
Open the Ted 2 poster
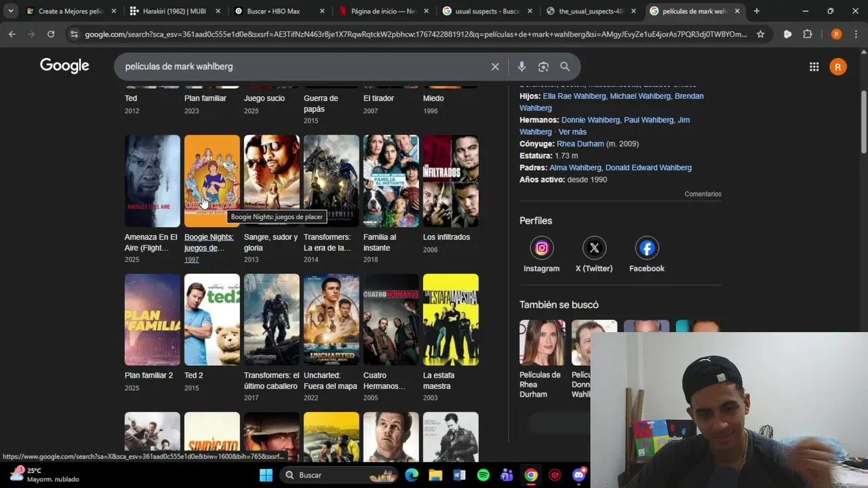[212, 319]
